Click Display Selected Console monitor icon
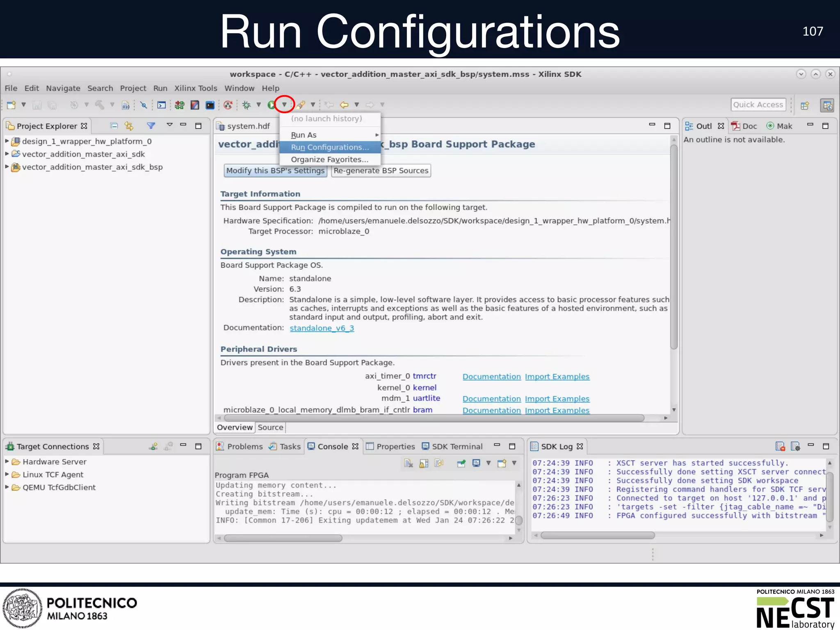 pos(476,463)
